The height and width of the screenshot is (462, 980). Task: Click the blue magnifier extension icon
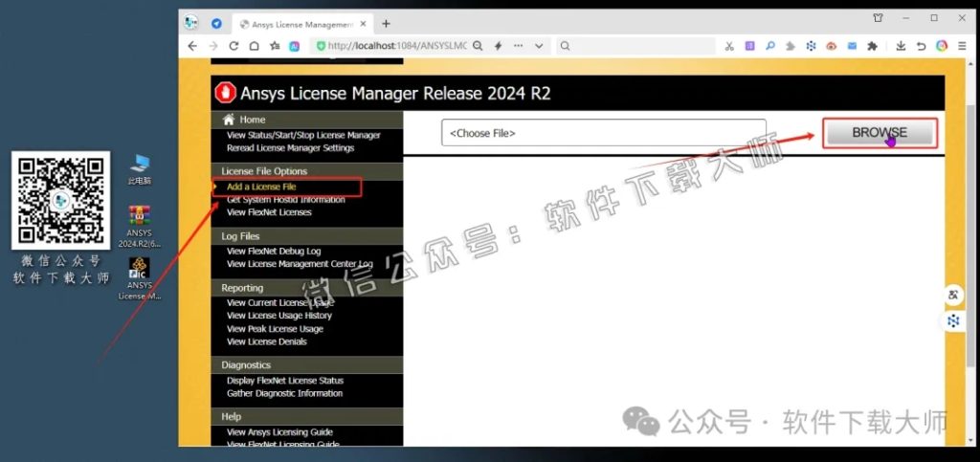tap(770, 46)
